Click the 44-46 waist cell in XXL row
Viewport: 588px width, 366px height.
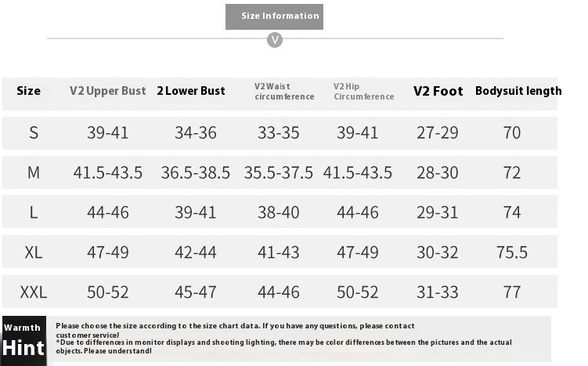tap(278, 292)
